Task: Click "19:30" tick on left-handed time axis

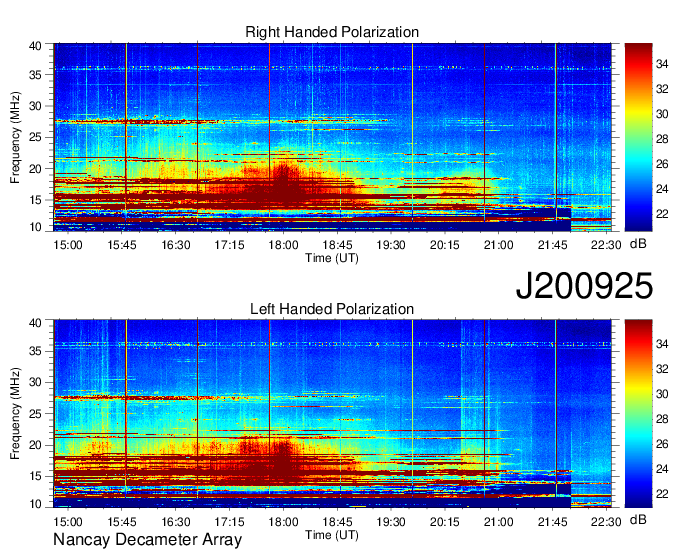Action: click(x=391, y=522)
